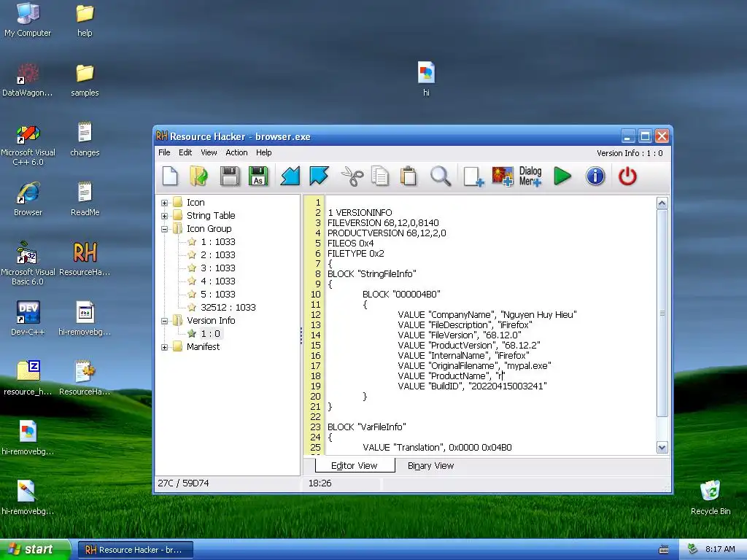Open the Action menu
The height and width of the screenshot is (560, 747).
pyautogui.click(x=236, y=152)
